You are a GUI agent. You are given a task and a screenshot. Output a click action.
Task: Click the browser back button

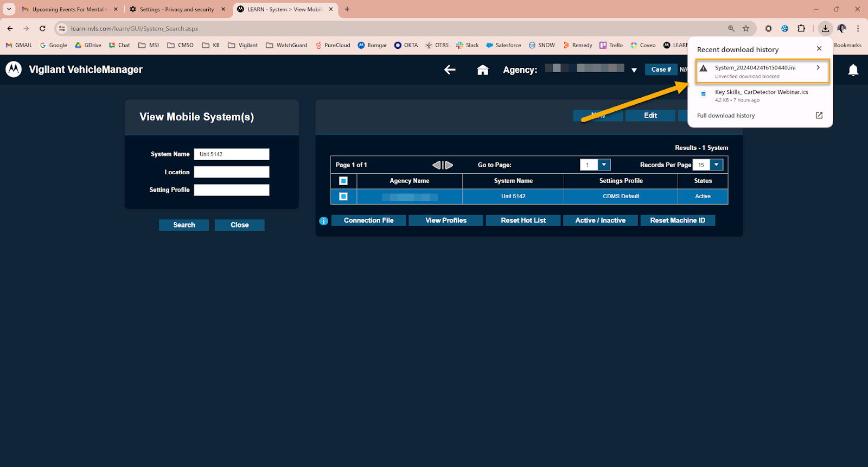point(10,28)
